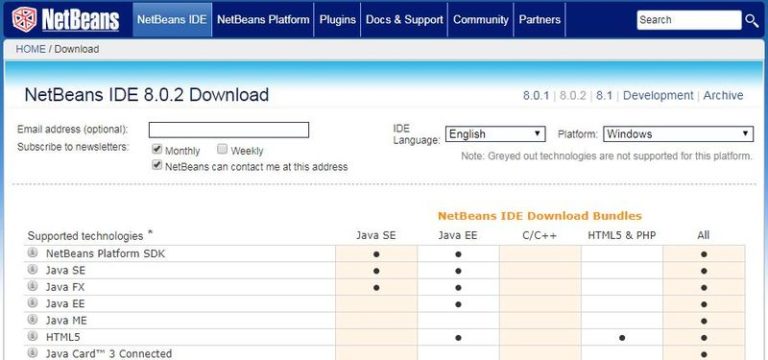Screen dimensions: 768x360
Task: Open the Plugins tab
Action: [337, 20]
